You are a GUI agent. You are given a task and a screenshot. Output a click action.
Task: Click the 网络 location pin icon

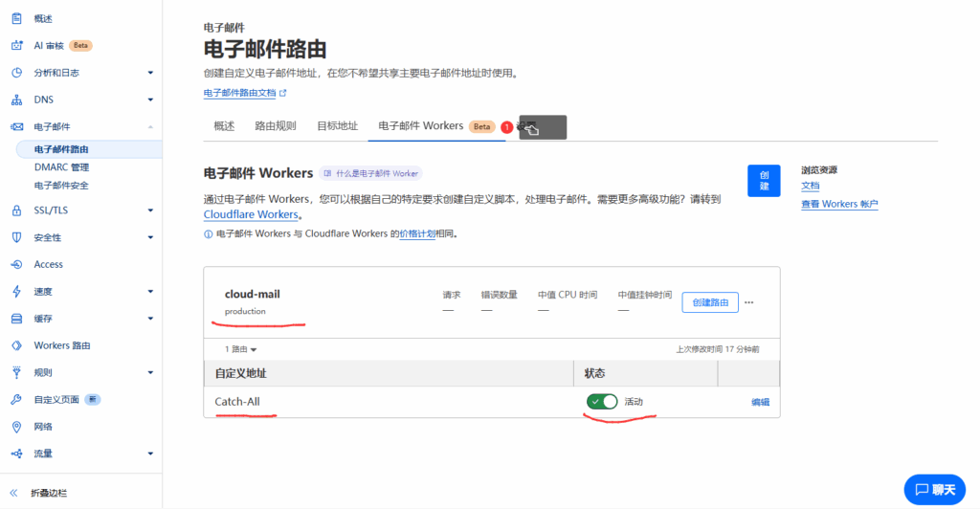pos(16,427)
